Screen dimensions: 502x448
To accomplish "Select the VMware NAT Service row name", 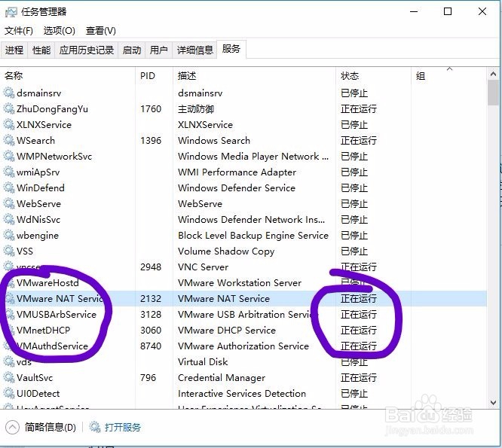I will [x=60, y=298].
